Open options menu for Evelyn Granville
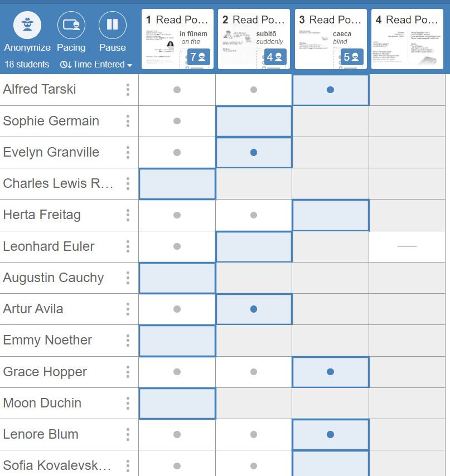 tap(128, 152)
